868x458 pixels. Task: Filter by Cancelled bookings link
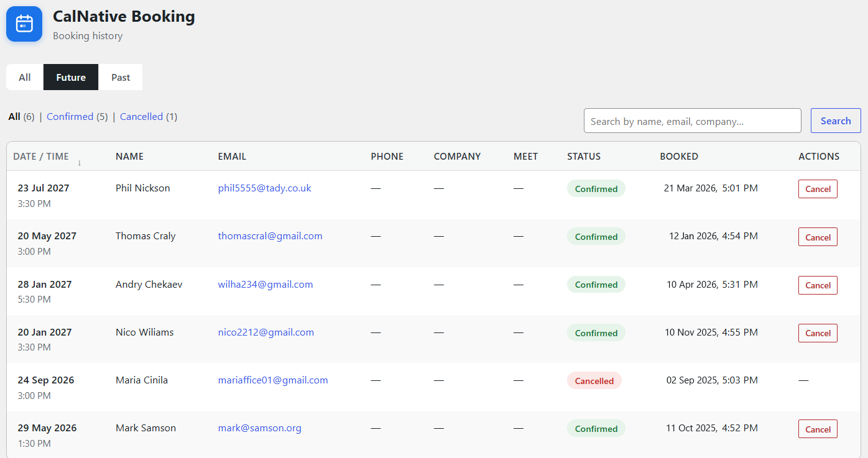tap(141, 117)
